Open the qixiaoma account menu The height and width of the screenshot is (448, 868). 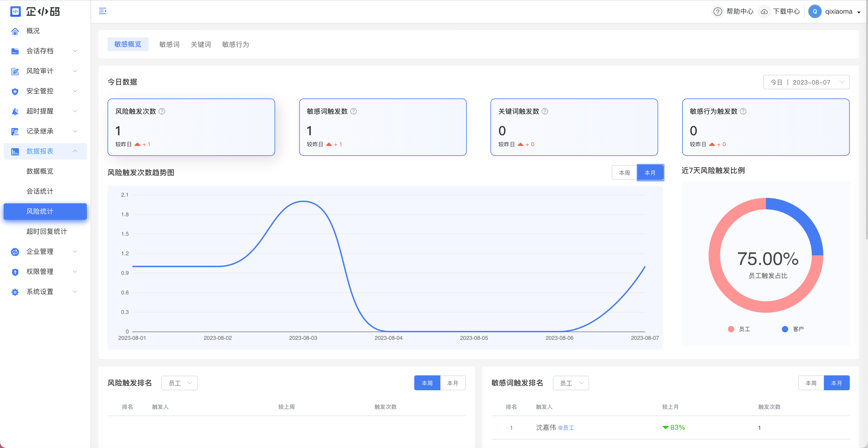pyautogui.click(x=835, y=12)
